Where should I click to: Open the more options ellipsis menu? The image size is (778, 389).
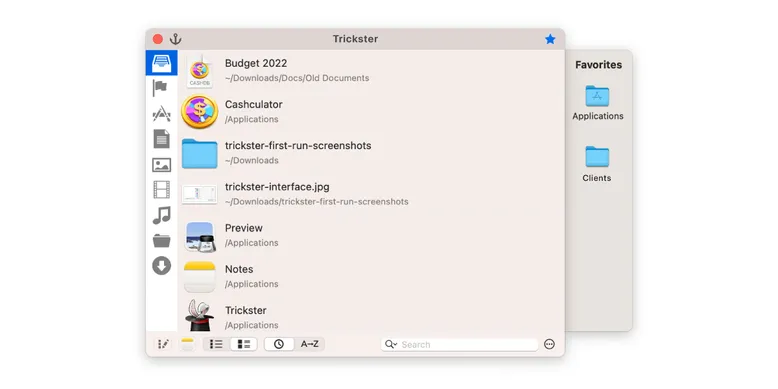tap(549, 344)
